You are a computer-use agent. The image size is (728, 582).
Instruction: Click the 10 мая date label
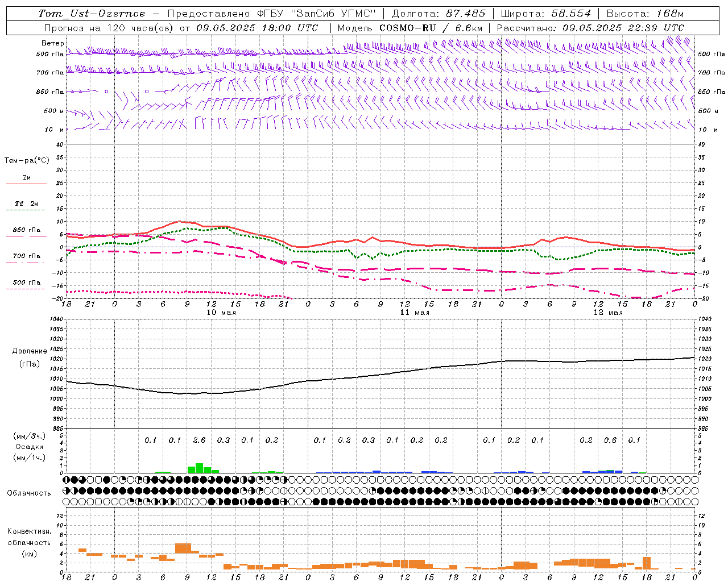tap(221, 313)
